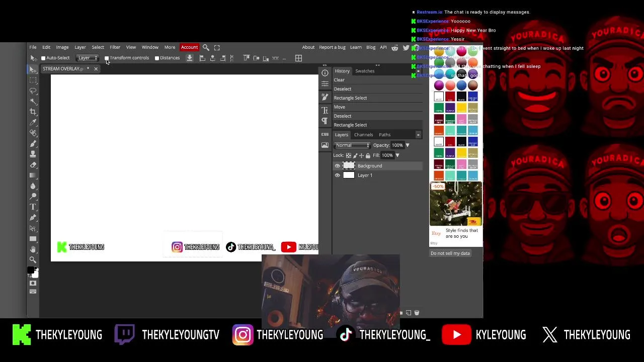
Task: Select the Rectangle shape tool
Action: point(33,238)
